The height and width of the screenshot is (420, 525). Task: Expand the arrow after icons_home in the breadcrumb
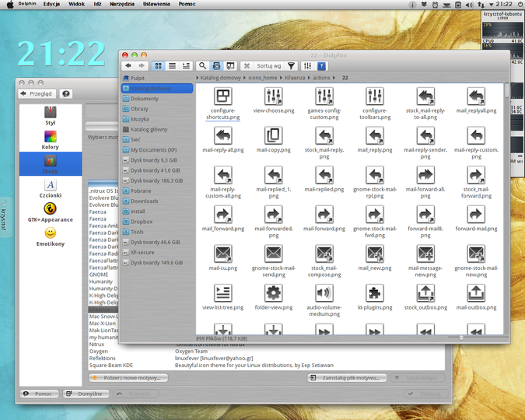[281, 78]
